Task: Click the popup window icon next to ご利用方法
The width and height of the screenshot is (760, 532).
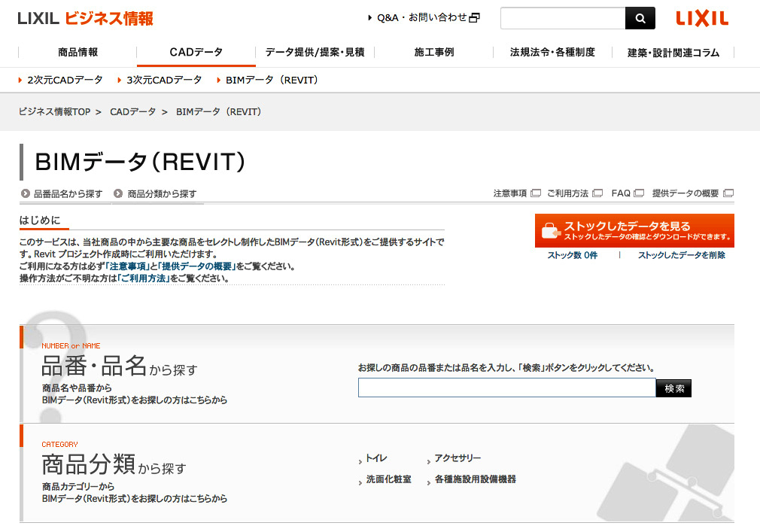Action: click(597, 193)
